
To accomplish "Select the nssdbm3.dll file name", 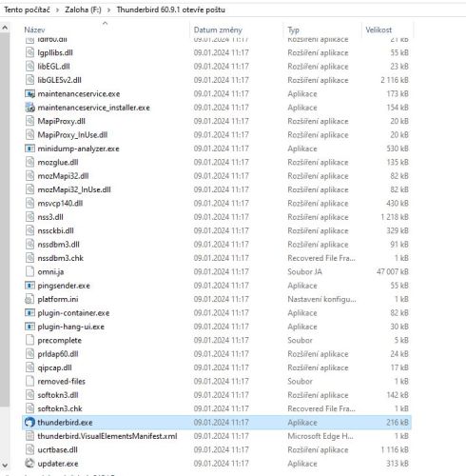I will coord(58,245).
